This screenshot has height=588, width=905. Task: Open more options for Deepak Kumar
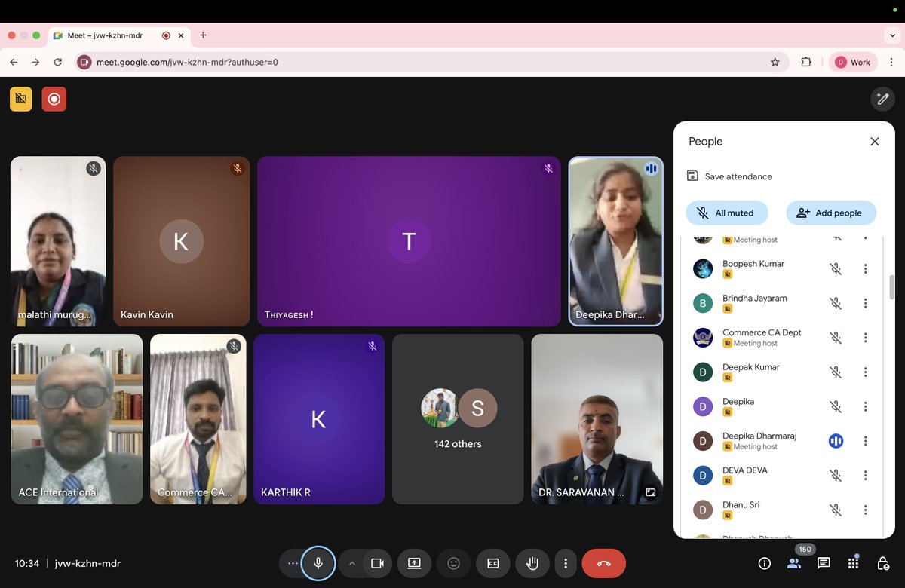pyautogui.click(x=866, y=372)
